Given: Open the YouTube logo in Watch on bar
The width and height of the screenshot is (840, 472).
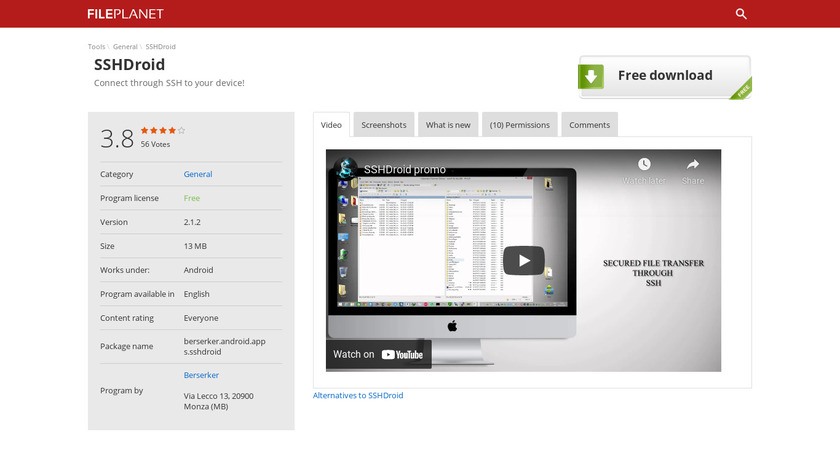Looking at the screenshot, I should (402, 355).
